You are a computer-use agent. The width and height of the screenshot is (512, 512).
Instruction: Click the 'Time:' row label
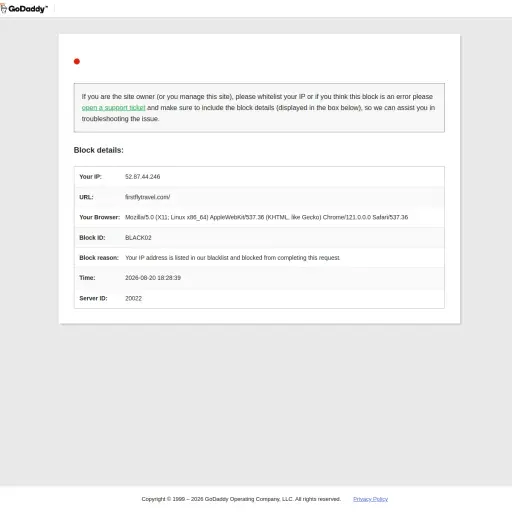87,278
